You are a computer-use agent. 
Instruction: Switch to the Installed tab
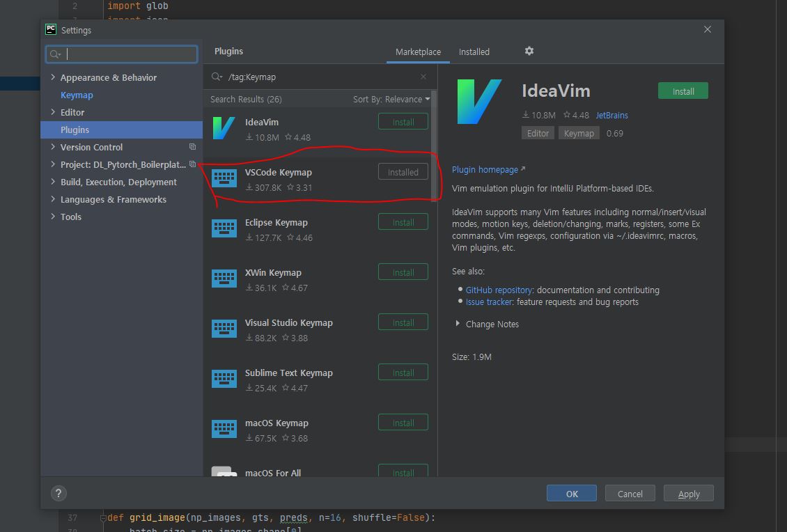pos(474,52)
